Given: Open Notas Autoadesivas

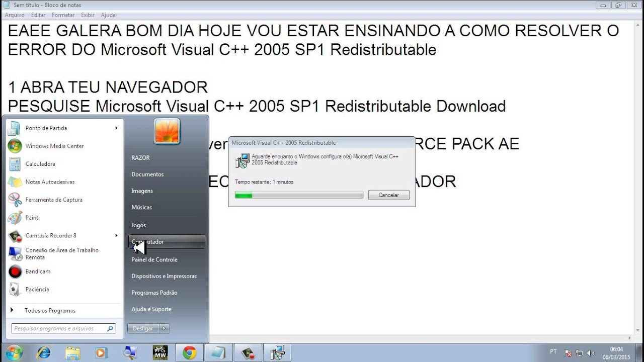Looking at the screenshot, I should [x=63, y=182].
